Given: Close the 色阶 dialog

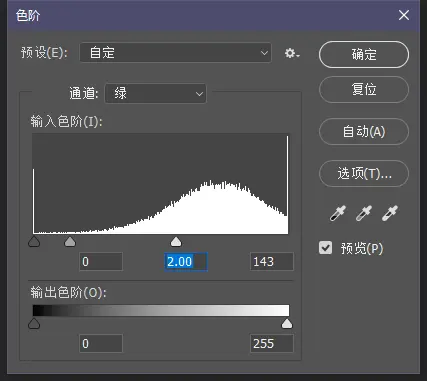Looking at the screenshot, I should pyautogui.click(x=404, y=15).
